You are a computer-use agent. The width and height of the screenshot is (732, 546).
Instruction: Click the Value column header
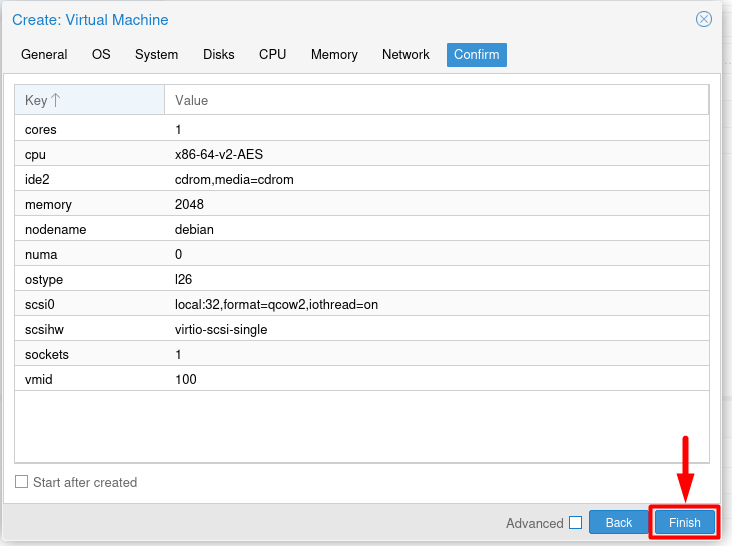click(x=436, y=100)
